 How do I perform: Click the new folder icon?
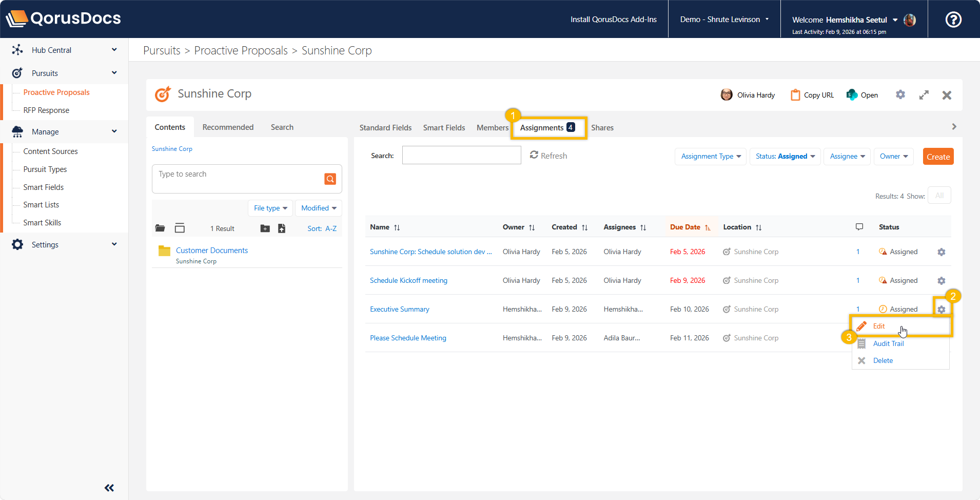click(265, 228)
